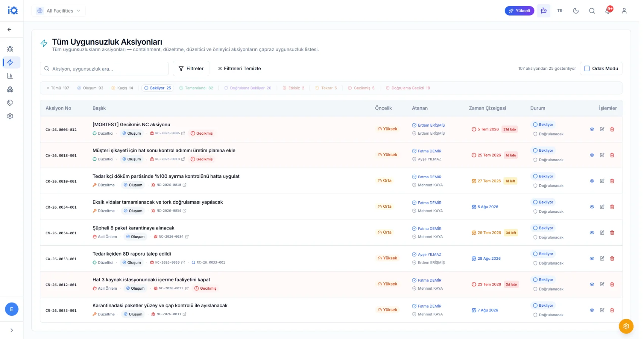Focus the action search field
Screen dimensions: 644x339
tap(104, 69)
